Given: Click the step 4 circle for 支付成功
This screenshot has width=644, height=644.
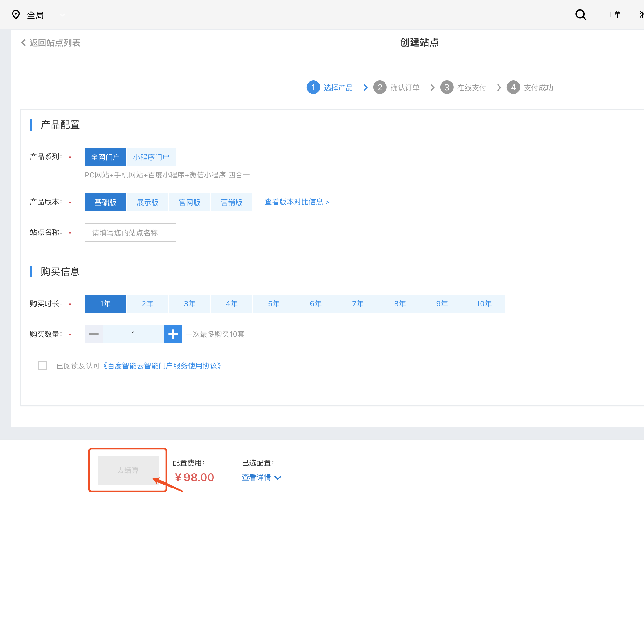Looking at the screenshot, I should (513, 87).
